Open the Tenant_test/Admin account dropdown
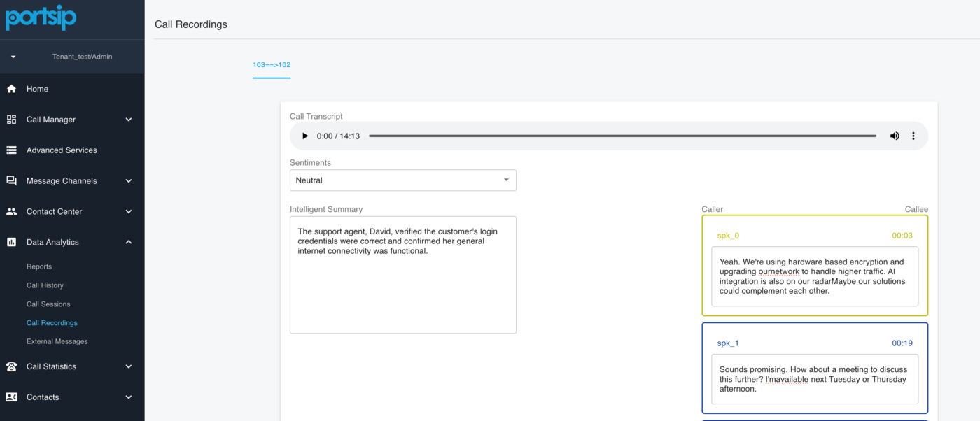 coord(72,57)
